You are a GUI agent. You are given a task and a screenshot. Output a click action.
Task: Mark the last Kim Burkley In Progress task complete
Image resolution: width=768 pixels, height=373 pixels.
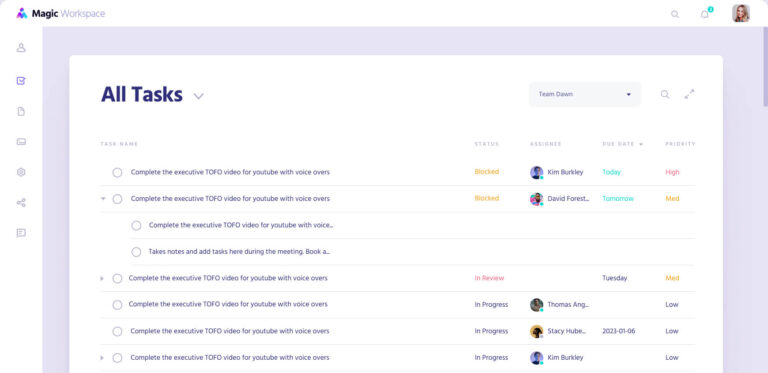tap(117, 358)
